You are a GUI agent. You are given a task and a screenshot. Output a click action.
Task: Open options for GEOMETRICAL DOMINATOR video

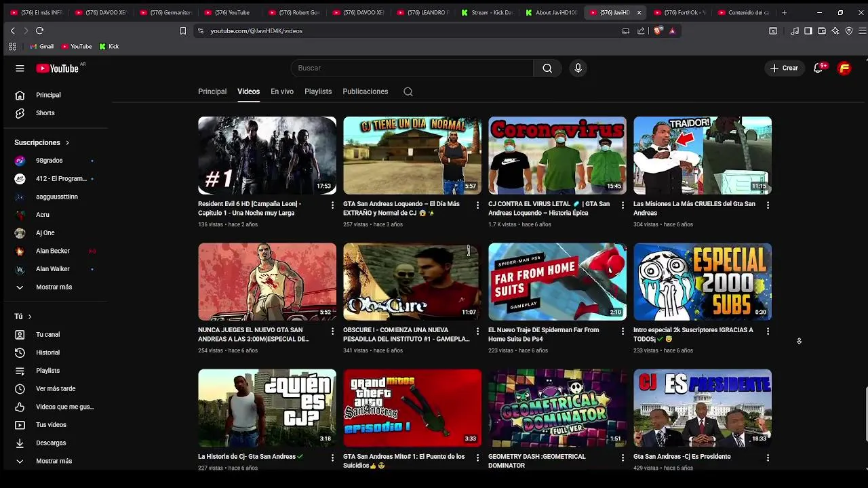point(623,457)
